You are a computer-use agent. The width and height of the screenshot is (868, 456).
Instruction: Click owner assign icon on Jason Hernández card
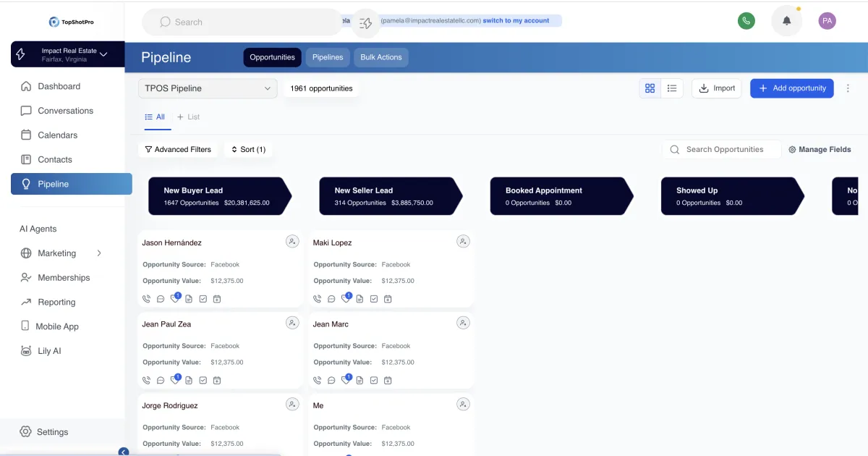pos(292,242)
